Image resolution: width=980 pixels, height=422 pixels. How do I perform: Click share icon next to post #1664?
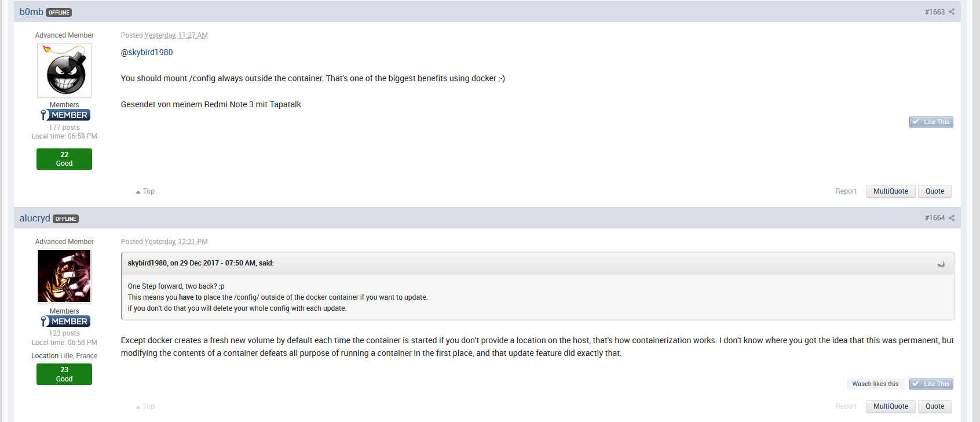tap(952, 218)
